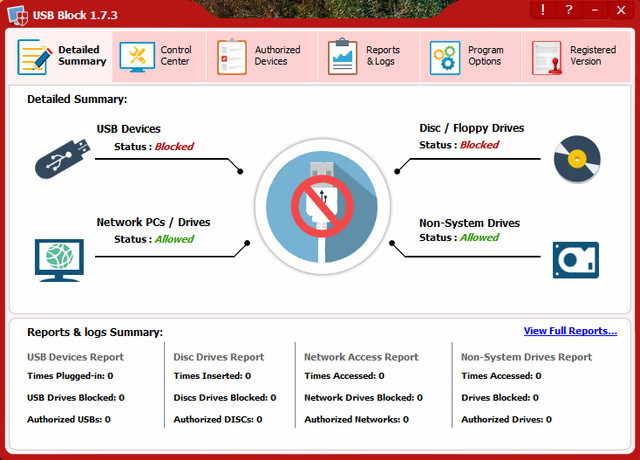Click the Non-System Drives Allowed status
The width and height of the screenshot is (640, 460).
click(478, 237)
